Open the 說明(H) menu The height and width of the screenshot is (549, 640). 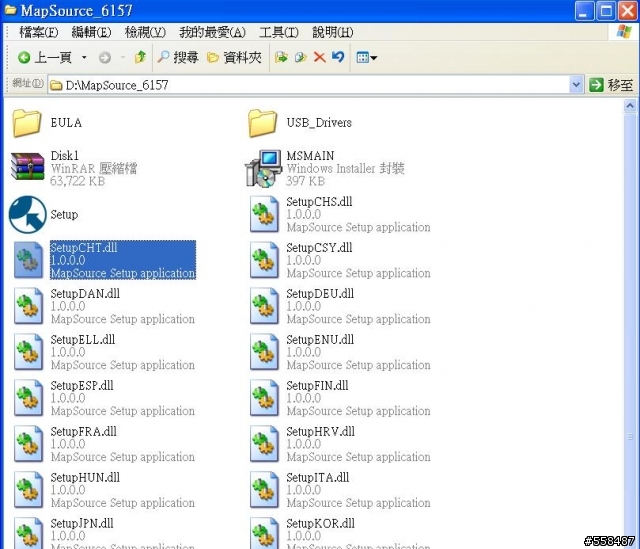tap(333, 32)
